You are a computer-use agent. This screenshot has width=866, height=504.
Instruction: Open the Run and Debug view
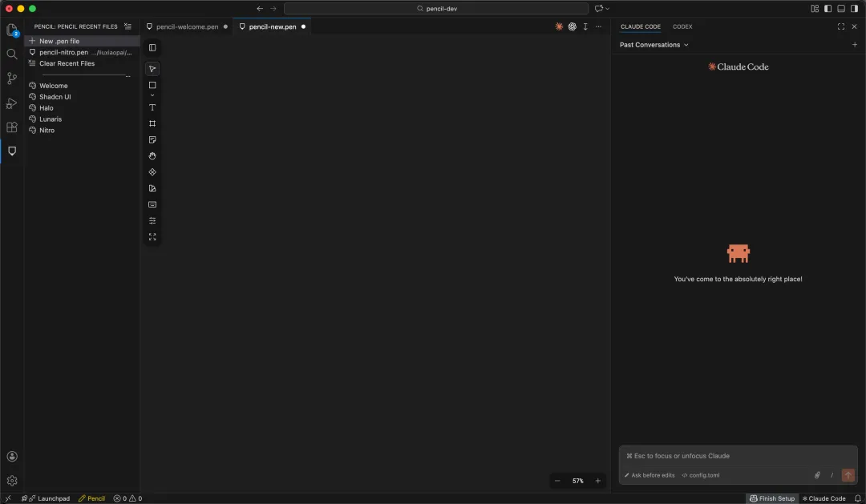11,103
